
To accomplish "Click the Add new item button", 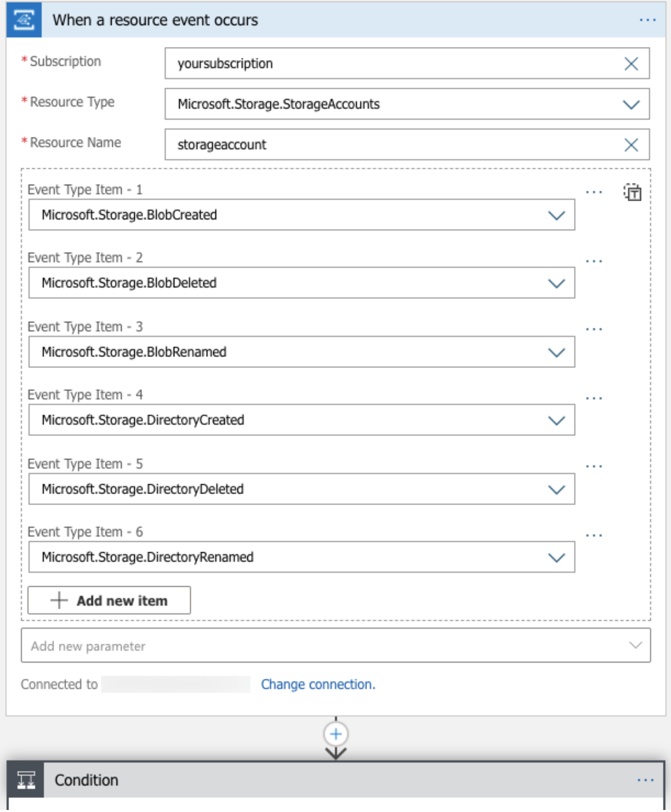I will (109, 600).
